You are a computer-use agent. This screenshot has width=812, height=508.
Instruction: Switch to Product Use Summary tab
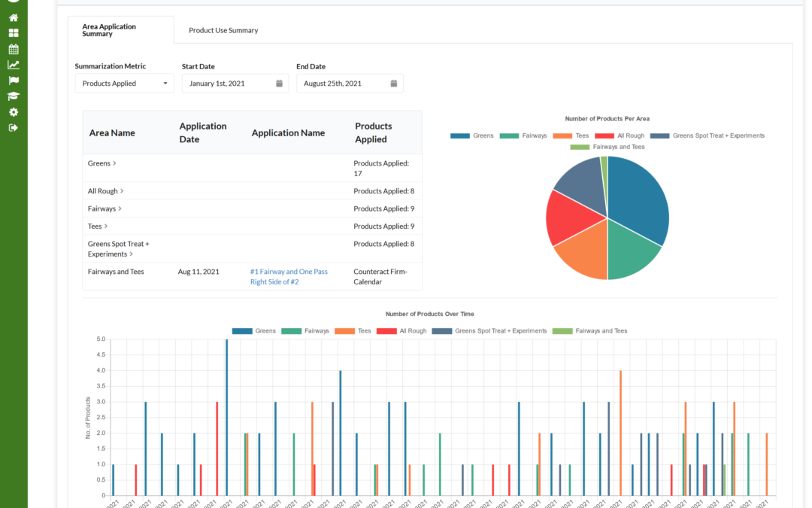click(x=223, y=31)
